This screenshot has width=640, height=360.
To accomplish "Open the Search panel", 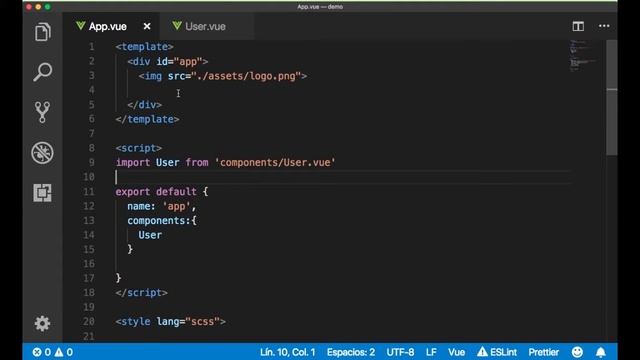I will pos(42,72).
